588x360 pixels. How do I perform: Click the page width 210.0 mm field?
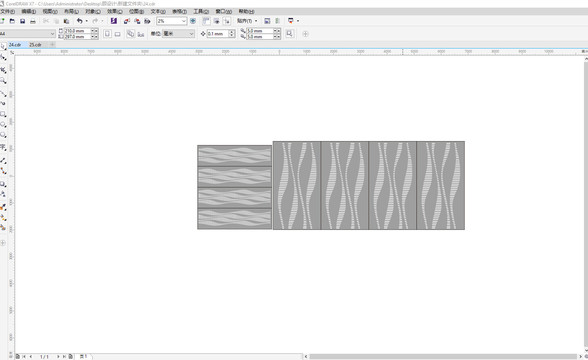(77, 31)
